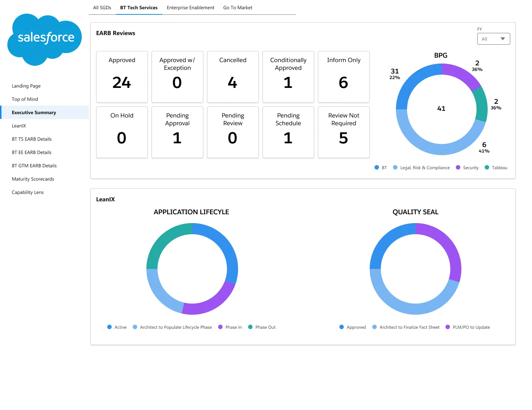Viewport: 532px width, 410px height.
Task: View BT TS EARB Details page
Action: [44, 139]
